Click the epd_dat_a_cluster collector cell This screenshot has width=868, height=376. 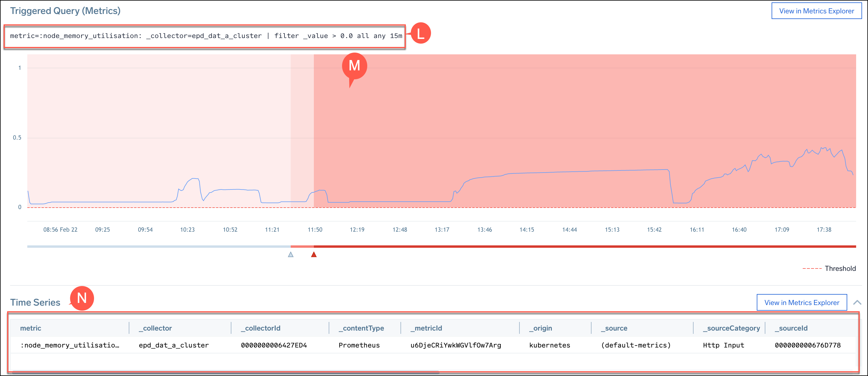tap(174, 345)
